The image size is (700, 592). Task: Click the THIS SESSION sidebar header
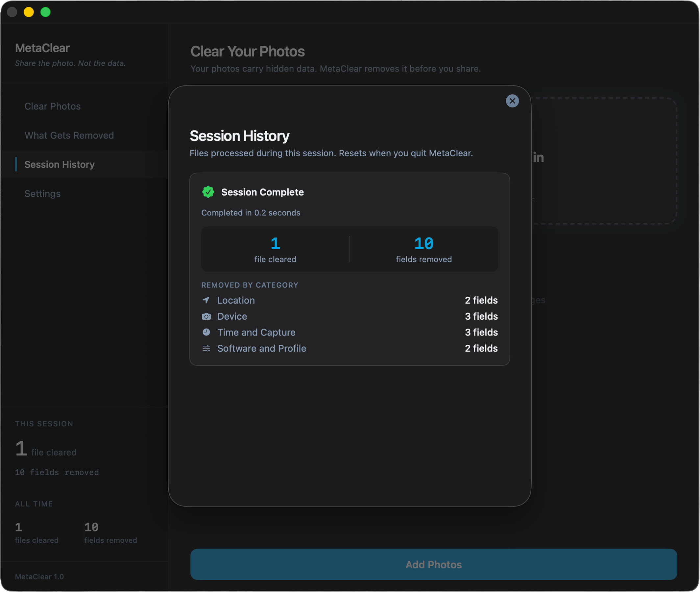[44, 424]
